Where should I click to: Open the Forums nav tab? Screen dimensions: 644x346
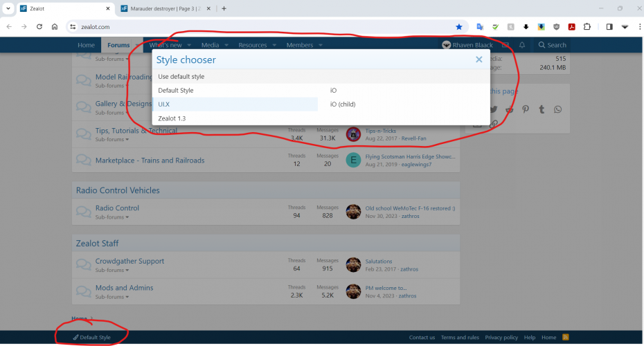118,45
